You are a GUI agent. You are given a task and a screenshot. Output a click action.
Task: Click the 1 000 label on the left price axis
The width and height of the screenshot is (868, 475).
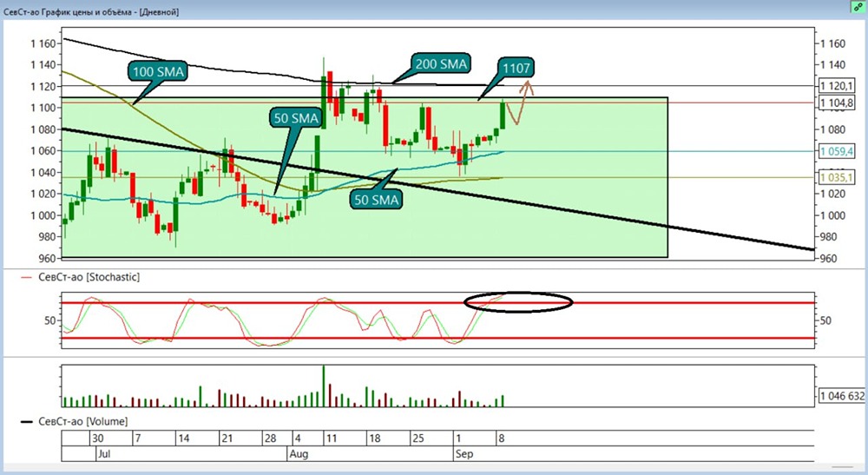click(43, 215)
